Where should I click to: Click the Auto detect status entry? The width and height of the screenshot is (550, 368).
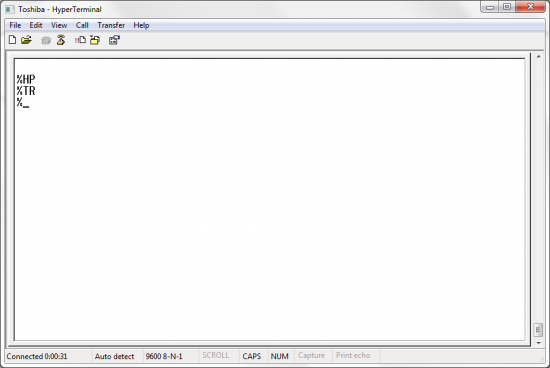pos(114,356)
